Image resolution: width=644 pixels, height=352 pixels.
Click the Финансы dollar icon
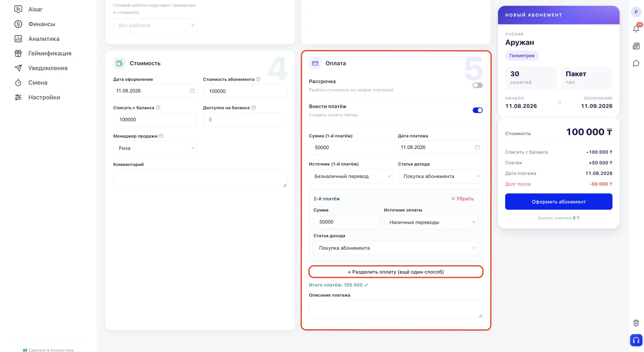click(18, 24)
